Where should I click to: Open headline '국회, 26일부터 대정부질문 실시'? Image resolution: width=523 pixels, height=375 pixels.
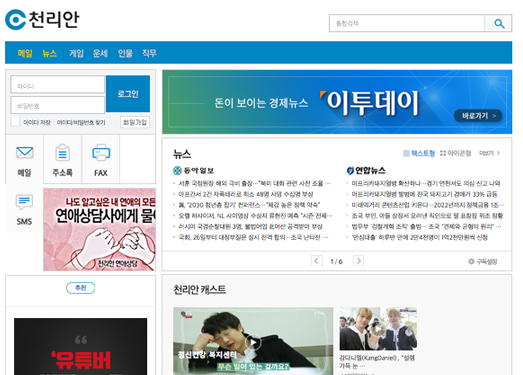(253, 237)
